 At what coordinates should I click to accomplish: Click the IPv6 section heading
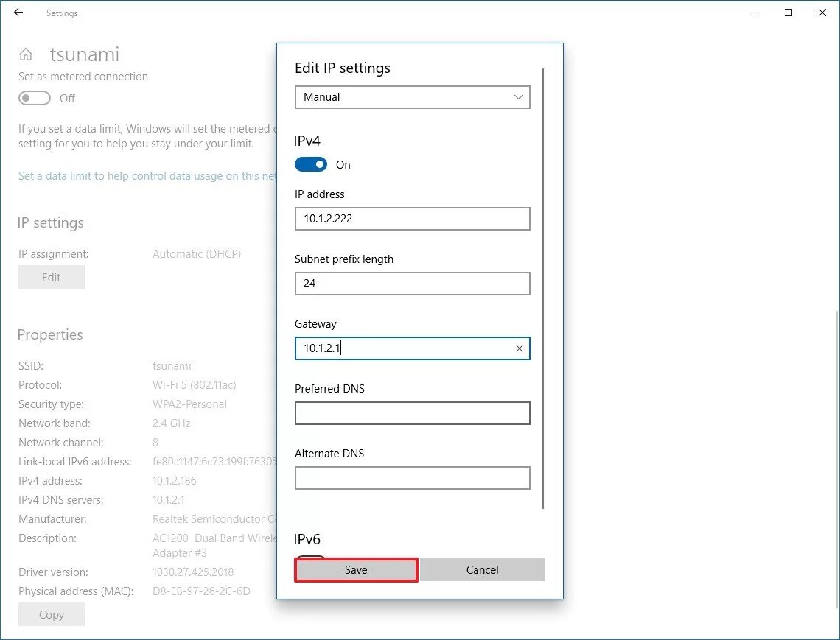tap(307, 539)
